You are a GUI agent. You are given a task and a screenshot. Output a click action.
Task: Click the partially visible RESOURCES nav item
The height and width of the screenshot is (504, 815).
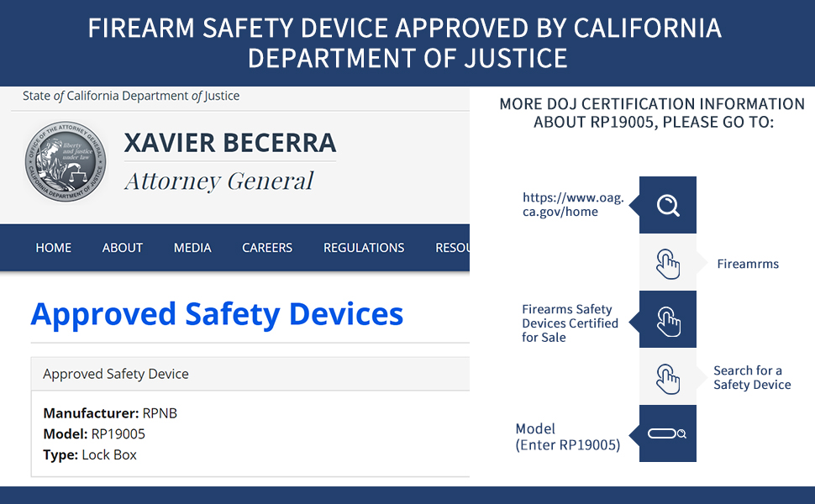pyautogui.click(x=452, y=248)
